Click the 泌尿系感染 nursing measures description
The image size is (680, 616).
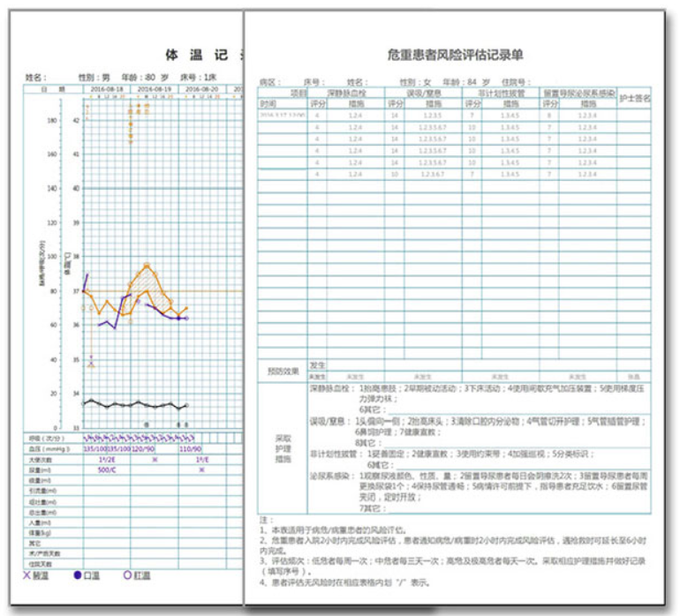tap(479, 486)
